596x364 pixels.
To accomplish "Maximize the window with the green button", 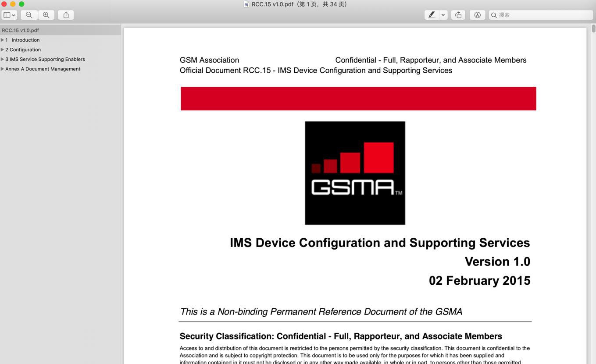I will coord(21,4).
